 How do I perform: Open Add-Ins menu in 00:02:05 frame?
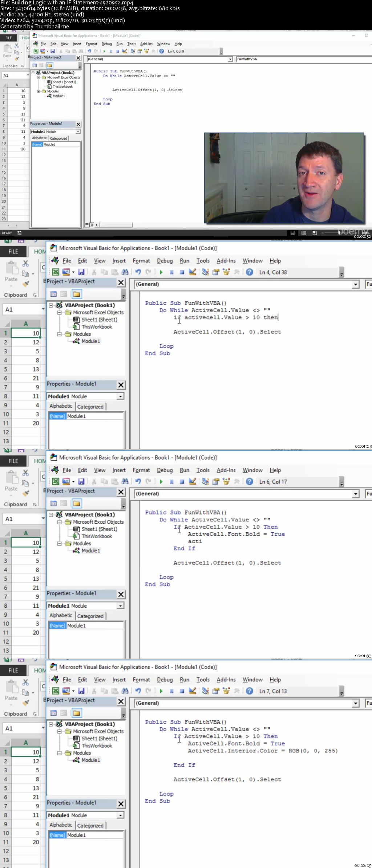[226, 680]
